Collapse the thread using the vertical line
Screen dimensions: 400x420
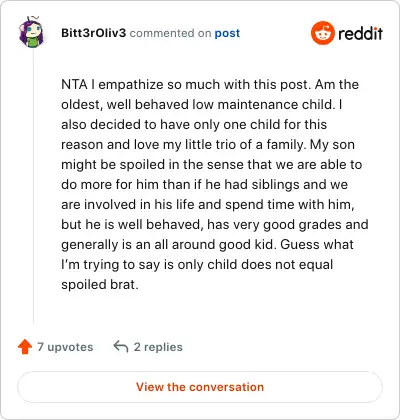point(33,187)
